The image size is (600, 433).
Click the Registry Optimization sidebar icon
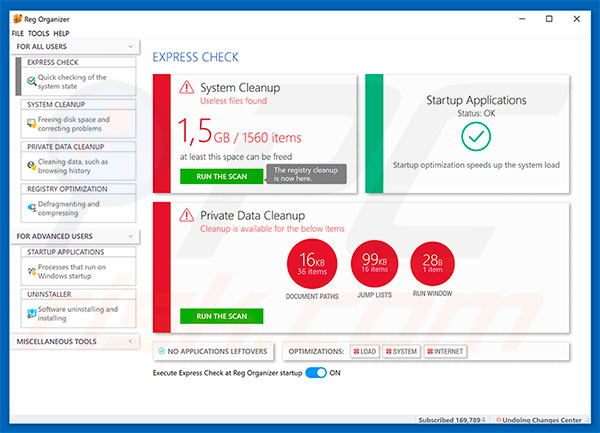(32, 208)
